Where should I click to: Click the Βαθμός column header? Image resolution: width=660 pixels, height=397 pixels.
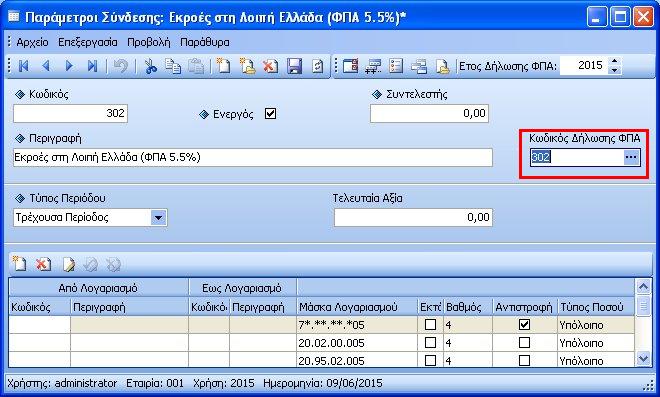(468, 307)
